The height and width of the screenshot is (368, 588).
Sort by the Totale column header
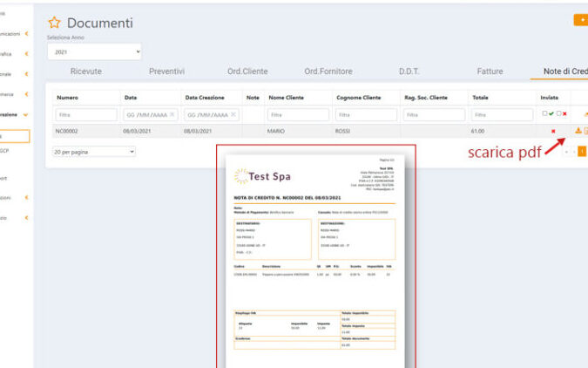pyautogui.click(x=481, y=97)
